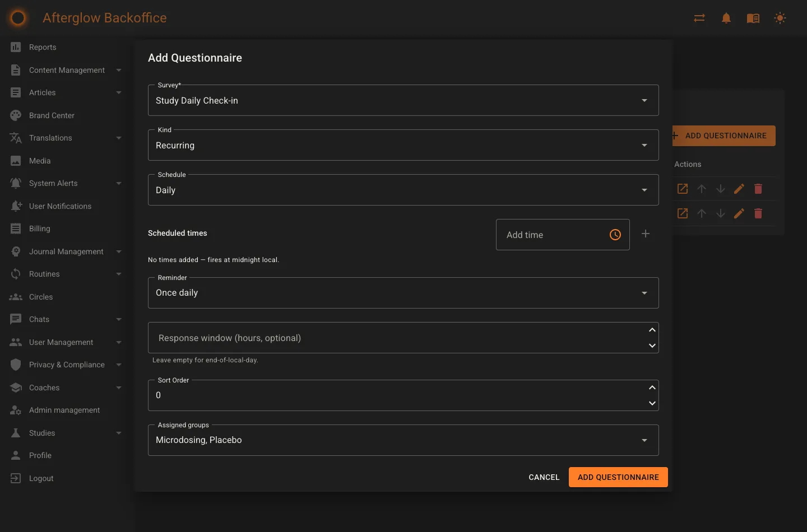Screen dimensions: 807x532
Task: Edit second row with pencil icon
Action: [739, 213]
